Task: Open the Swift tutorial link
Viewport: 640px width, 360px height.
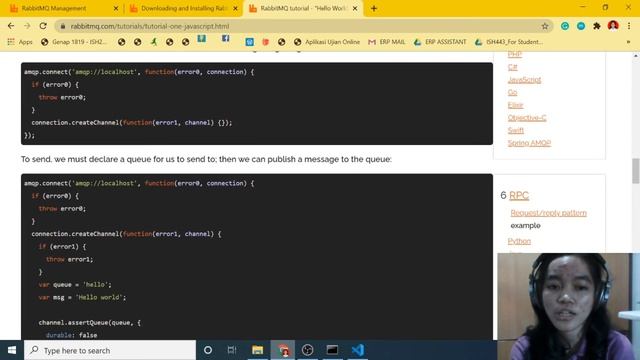Action: click(516, 130)
